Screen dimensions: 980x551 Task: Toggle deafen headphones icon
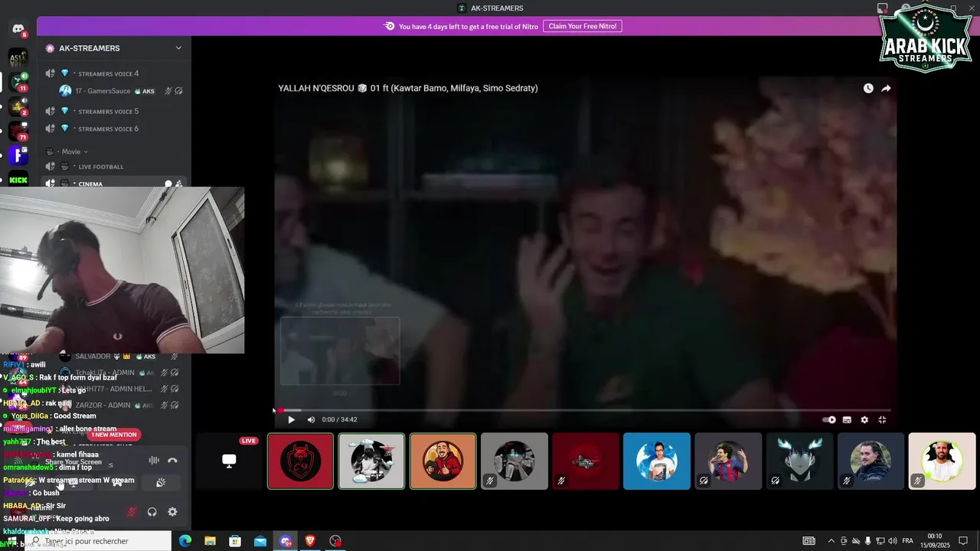(152, 512)
